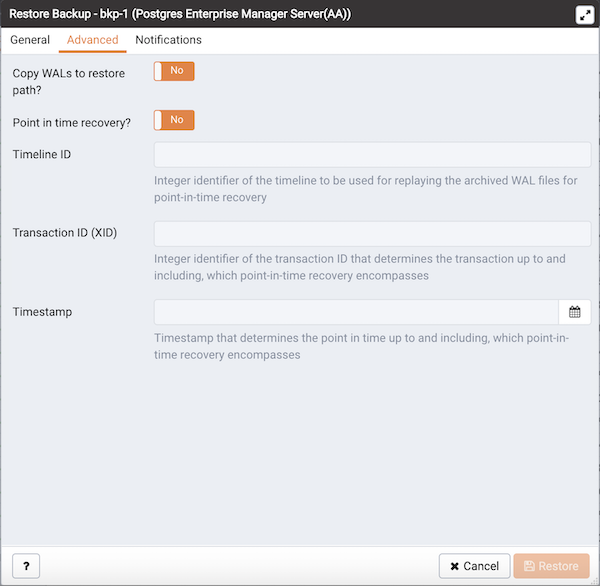Maximize the Restore Backup dialog
This screenshot has height=586, width=600.
point(585,15)
